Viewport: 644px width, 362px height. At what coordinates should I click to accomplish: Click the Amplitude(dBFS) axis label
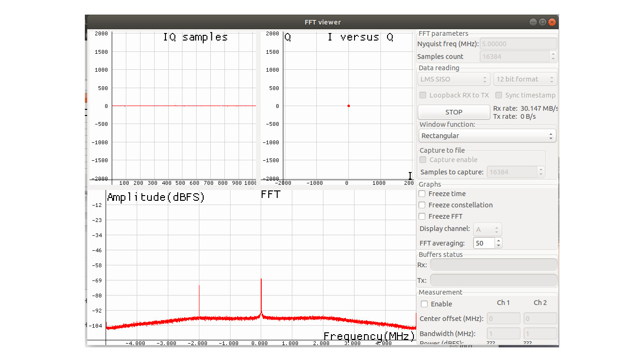coord(156,197)
